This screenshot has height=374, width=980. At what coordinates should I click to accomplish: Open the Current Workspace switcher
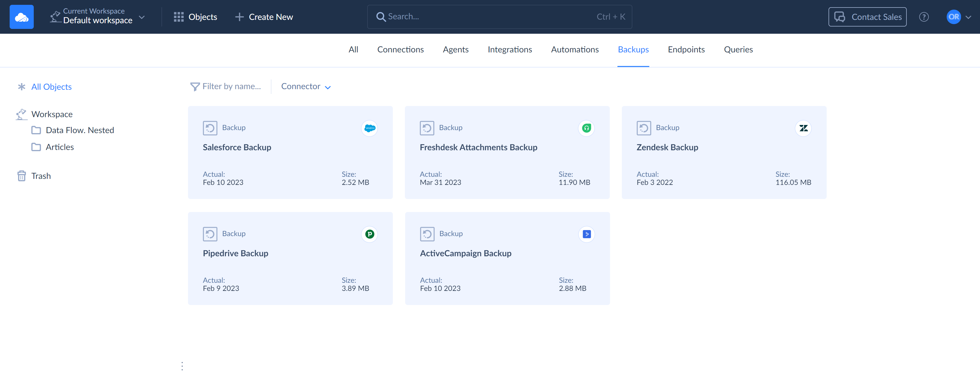[x=97, y=17]
